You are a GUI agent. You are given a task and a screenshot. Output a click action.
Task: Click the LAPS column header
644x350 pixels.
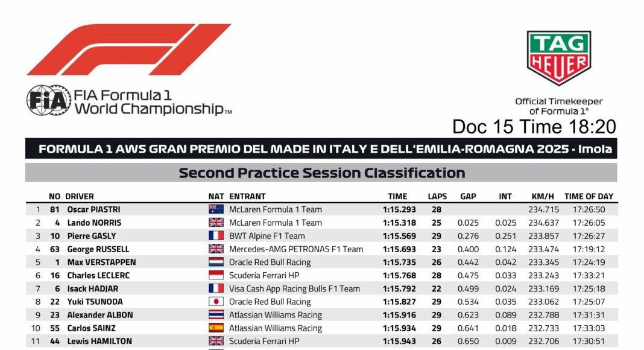click(437, 196)
